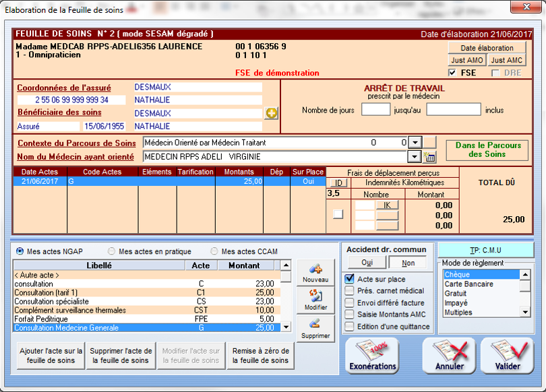Screen dimensions: 546x392
Task: Click the yellow plus icon beside beneficiary name
Action: [271, 113]
